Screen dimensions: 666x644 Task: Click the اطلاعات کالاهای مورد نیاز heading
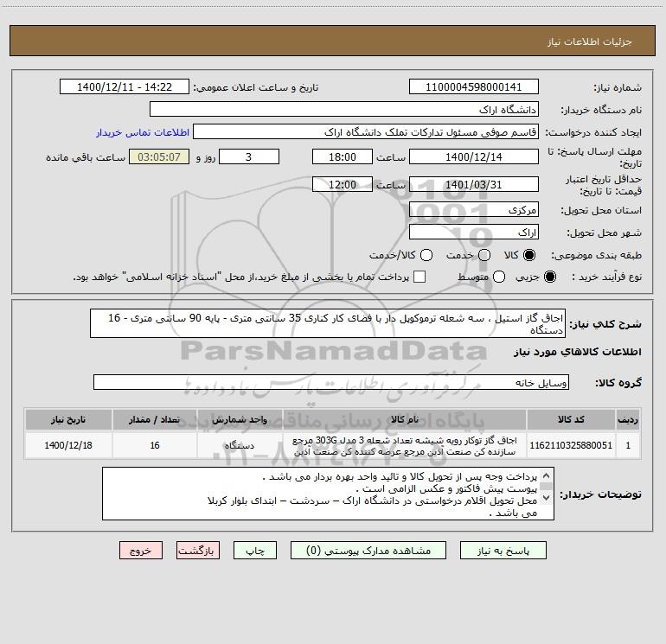[x=577, y=352]
